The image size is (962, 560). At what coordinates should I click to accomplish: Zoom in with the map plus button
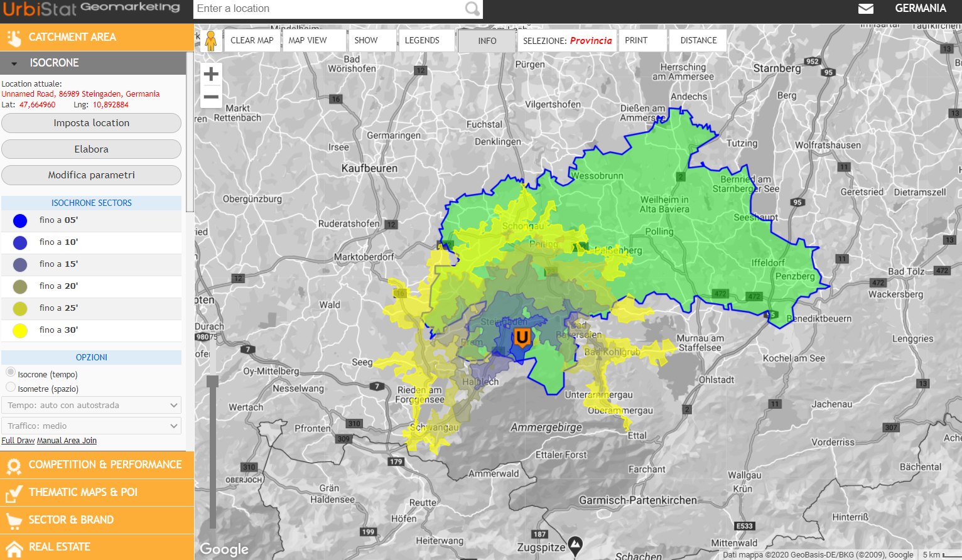211,74
